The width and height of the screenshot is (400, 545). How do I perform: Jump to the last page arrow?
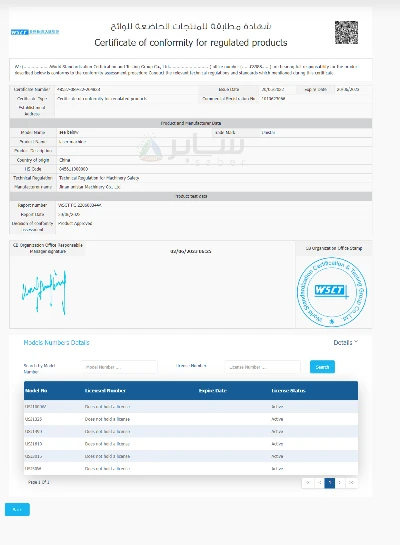[x=351, y=482]
